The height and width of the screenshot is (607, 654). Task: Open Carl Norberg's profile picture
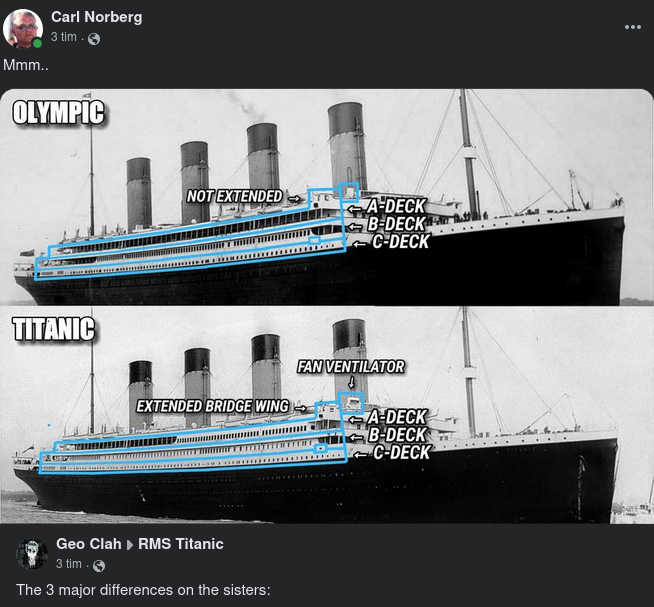click(x=23, y=28)
